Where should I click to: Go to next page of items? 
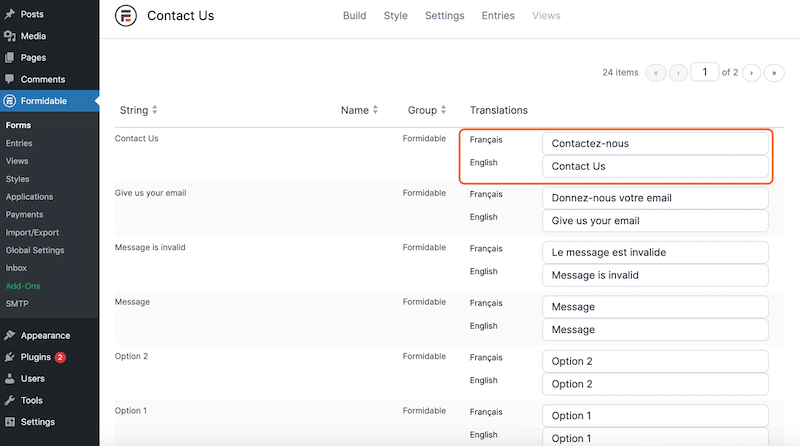pyautogui.click(x=752, y=73)
